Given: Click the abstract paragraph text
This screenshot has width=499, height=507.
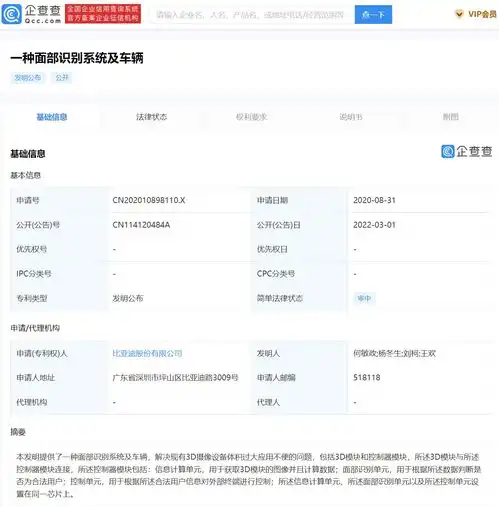Looking at the screenshot, I should pyautogui.click(x=249, y=475).
